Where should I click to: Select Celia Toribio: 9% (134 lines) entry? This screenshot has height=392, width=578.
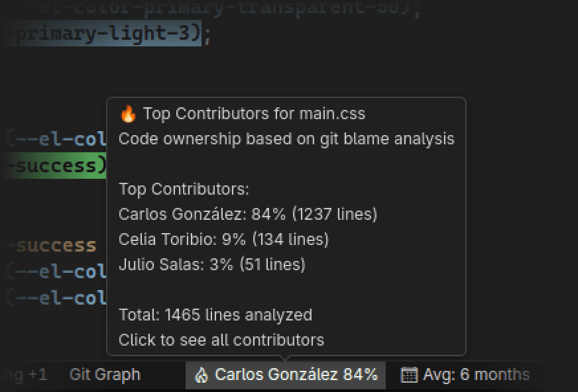pos(223,239)
